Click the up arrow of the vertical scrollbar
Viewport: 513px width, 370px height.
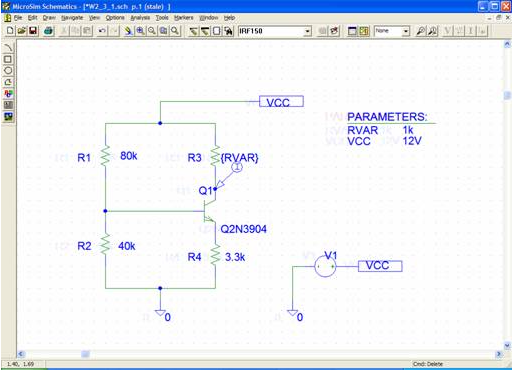(x=507, y=44)
